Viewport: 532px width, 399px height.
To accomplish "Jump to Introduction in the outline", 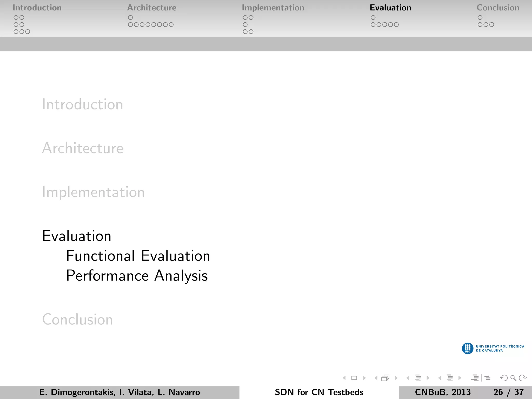I will [x=82, y=104].
